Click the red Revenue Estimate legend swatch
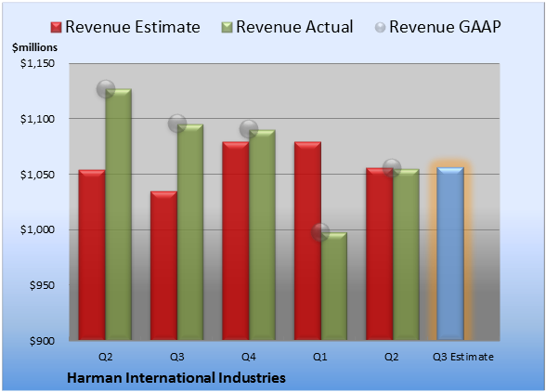546x392 pixels. (x=56, y=28)
